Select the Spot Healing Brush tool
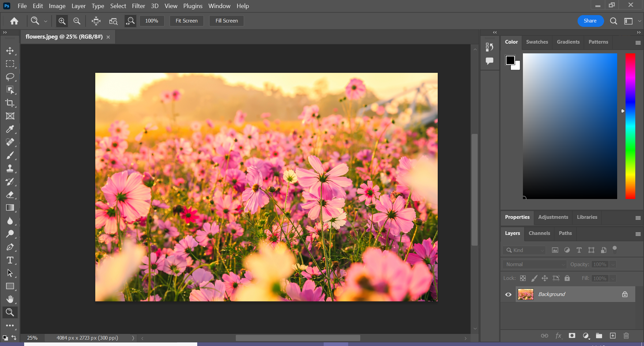Viewport: 644px width, 346px height. coord(10,142)
